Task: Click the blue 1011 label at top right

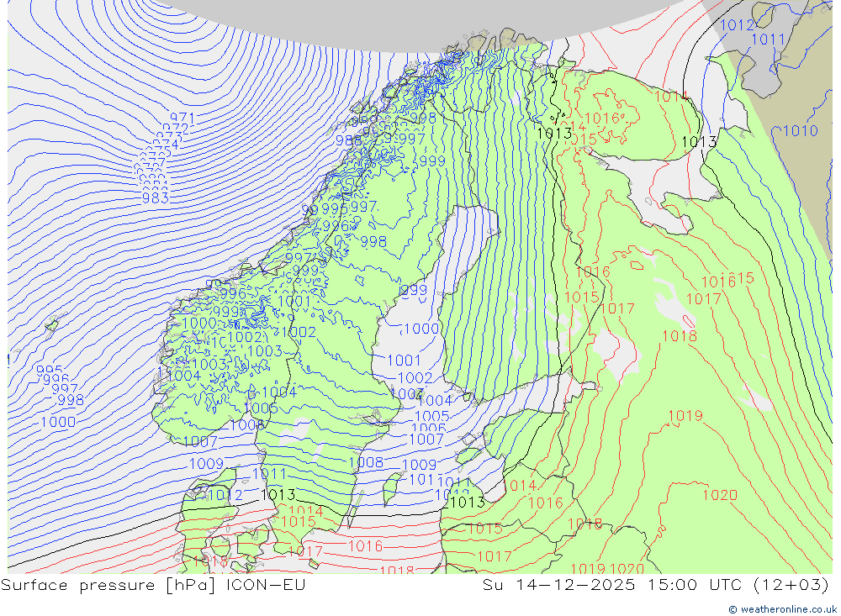Action: 768,39
